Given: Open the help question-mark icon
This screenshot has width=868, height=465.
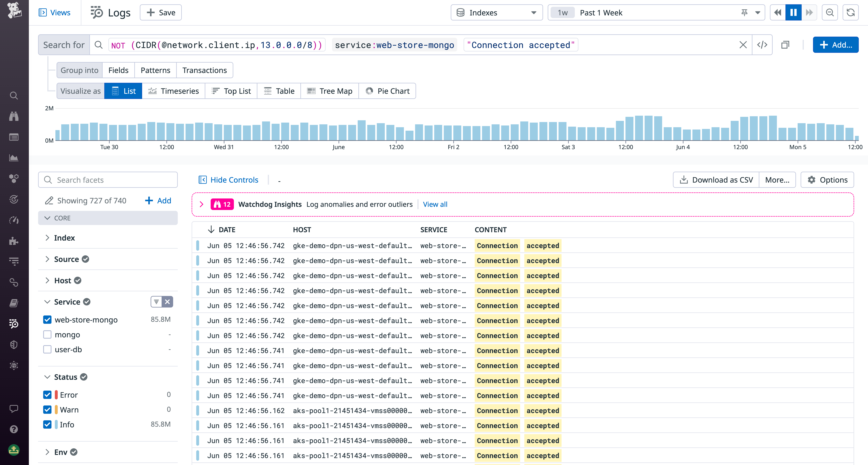Looking at the screenshot, I should click(14, 429).
